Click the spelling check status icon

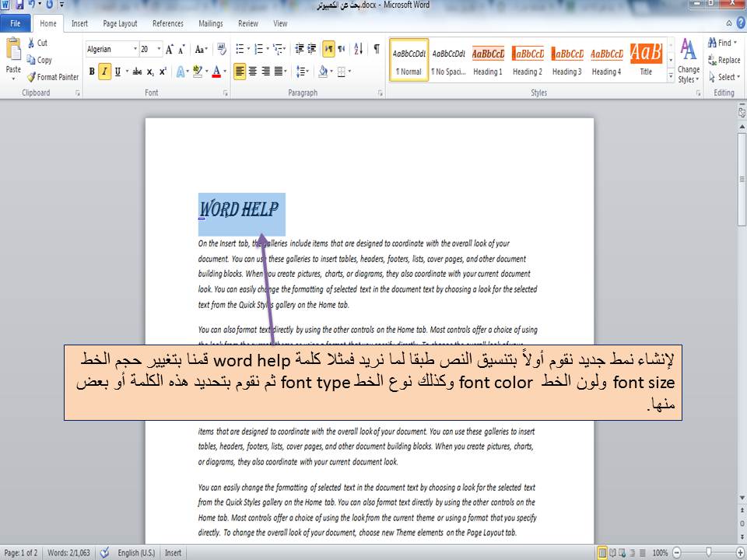(104, 553)
